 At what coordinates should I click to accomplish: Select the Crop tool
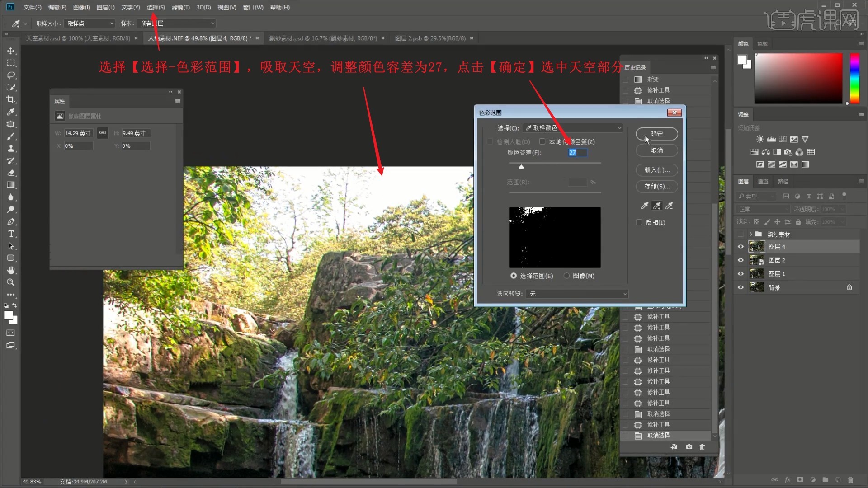(x=11, y=99)
